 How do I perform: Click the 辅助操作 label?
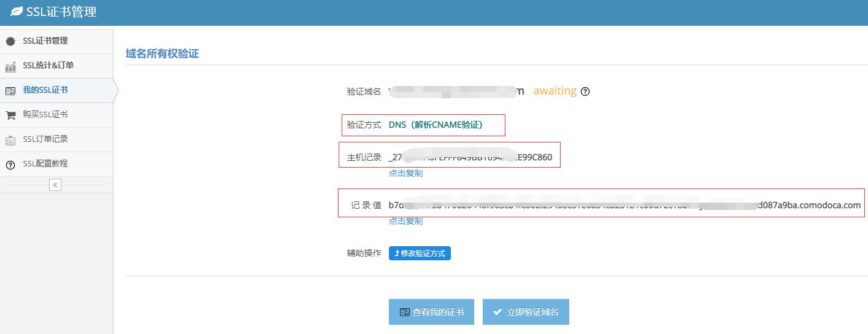click(x=364, y=253)
